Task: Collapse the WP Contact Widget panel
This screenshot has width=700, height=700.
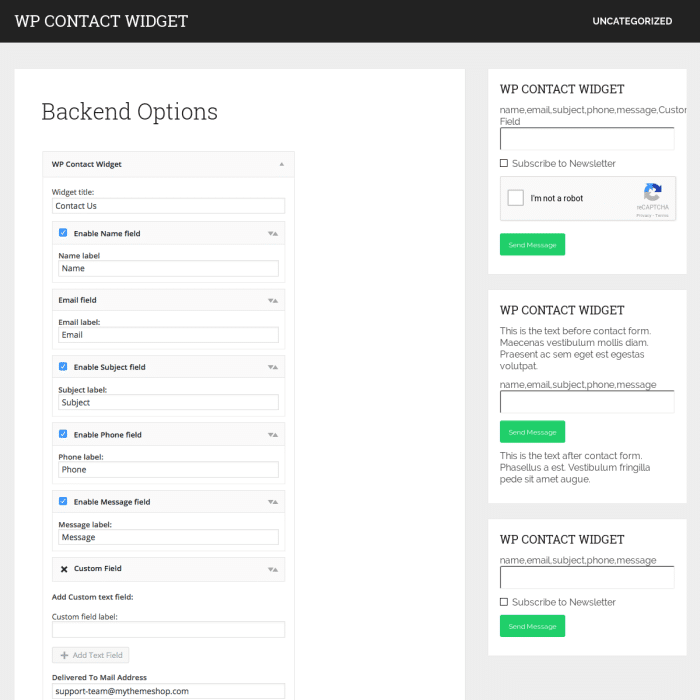Action: click(x=281, y=164)
